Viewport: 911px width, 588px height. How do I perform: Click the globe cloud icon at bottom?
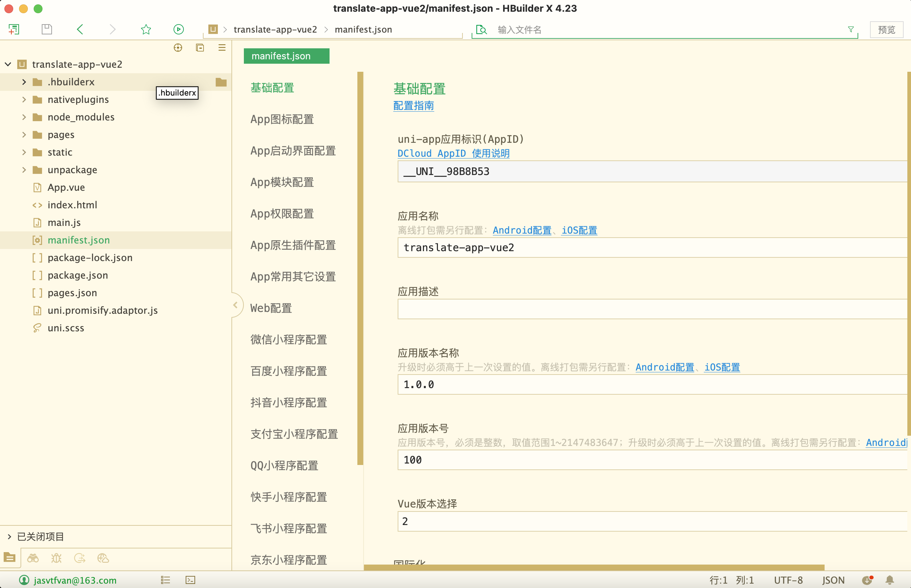click(x=103, y=558)
